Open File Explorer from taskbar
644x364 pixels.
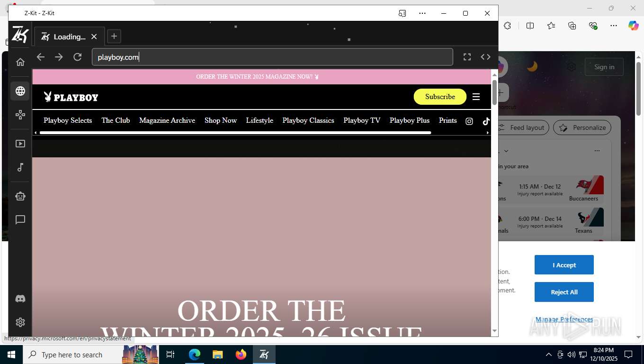(x=217, y=355)
